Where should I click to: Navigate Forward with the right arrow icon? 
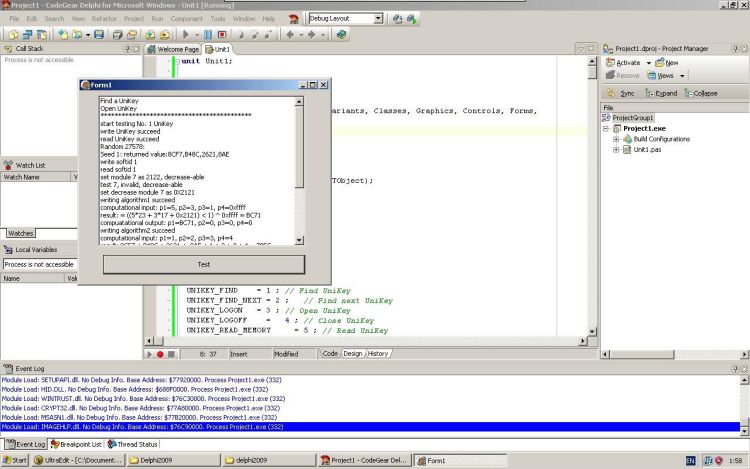tap(311, 34)
